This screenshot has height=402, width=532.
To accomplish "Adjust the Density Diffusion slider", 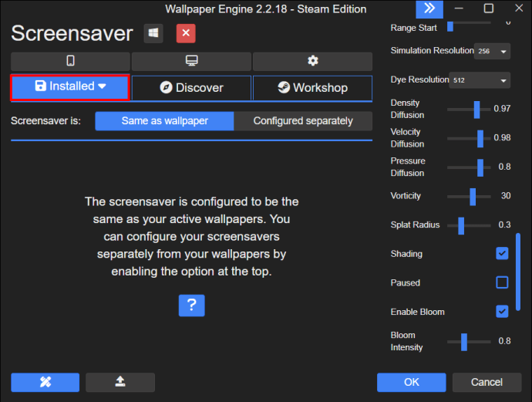I will (469, 110).
